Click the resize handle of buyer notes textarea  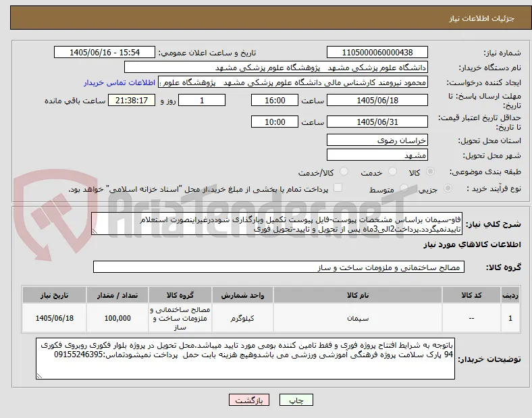[39, 376]
